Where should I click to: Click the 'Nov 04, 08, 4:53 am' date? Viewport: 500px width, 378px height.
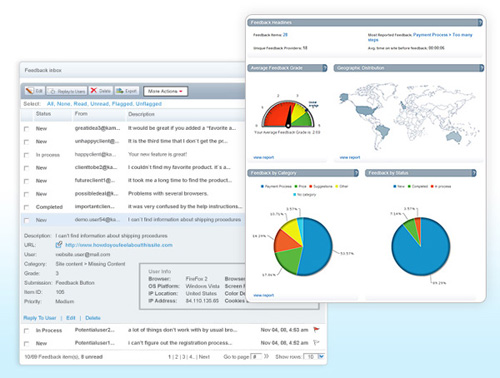point(284,330)
